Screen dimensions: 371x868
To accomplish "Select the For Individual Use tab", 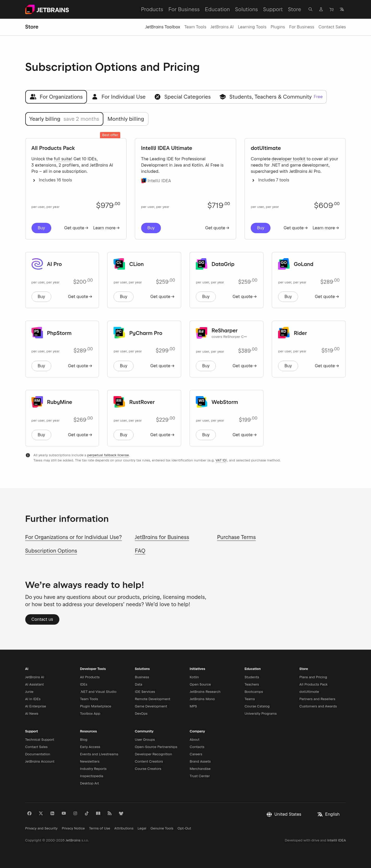I will (x=119, y=97).
